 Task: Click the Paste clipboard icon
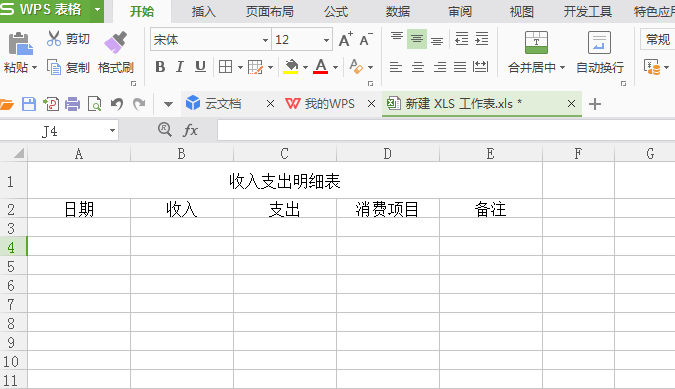[x=20, y=43]
